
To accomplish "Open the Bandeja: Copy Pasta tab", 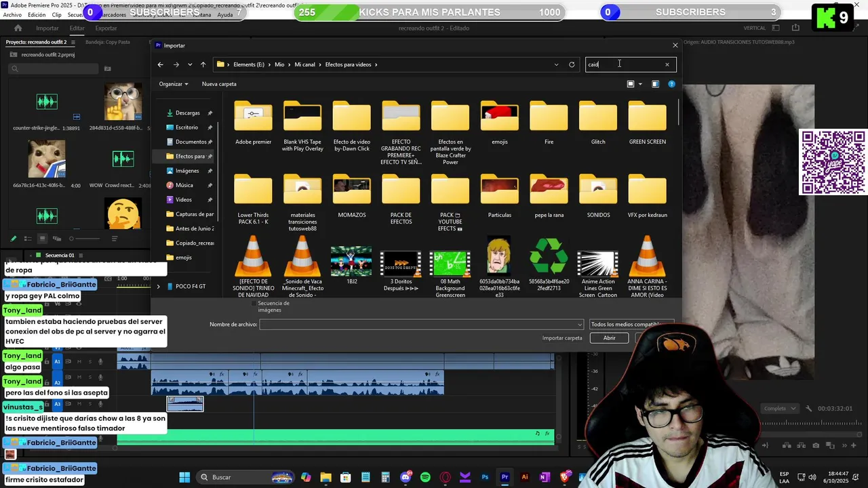I will click(108, 42).
